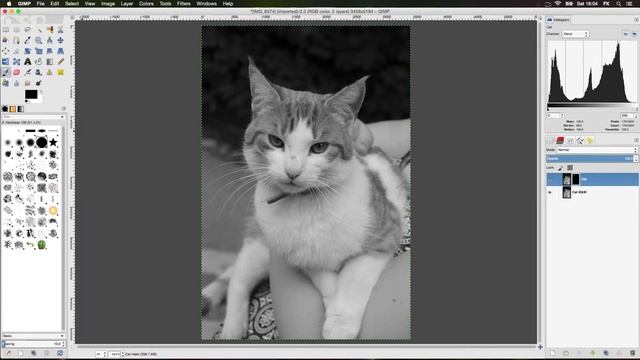Pick the star-shaped brush preset
This screenshot has width=640, height=360.
(x=53, y=142)
